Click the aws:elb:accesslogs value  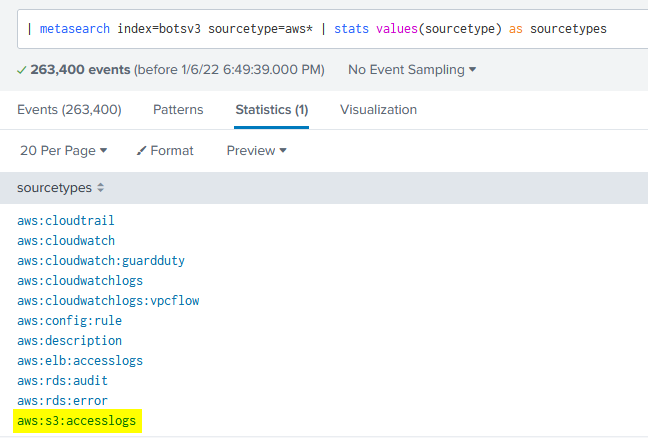coord(80,361)
